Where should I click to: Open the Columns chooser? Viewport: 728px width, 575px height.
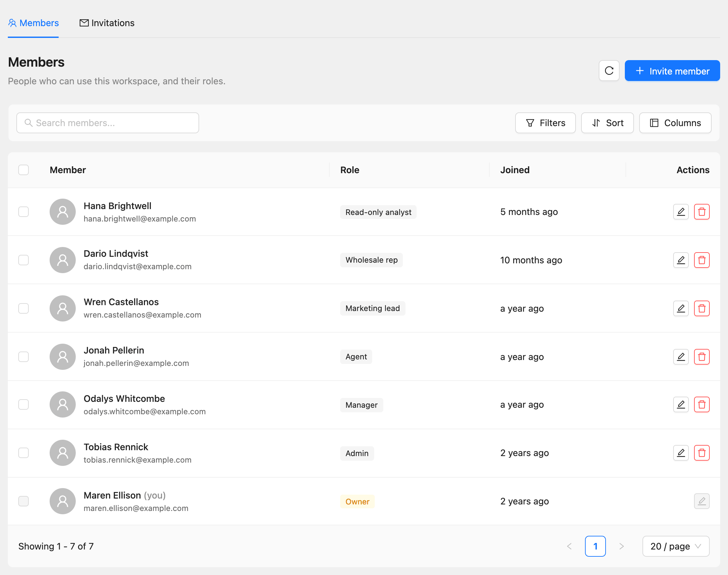675,123
